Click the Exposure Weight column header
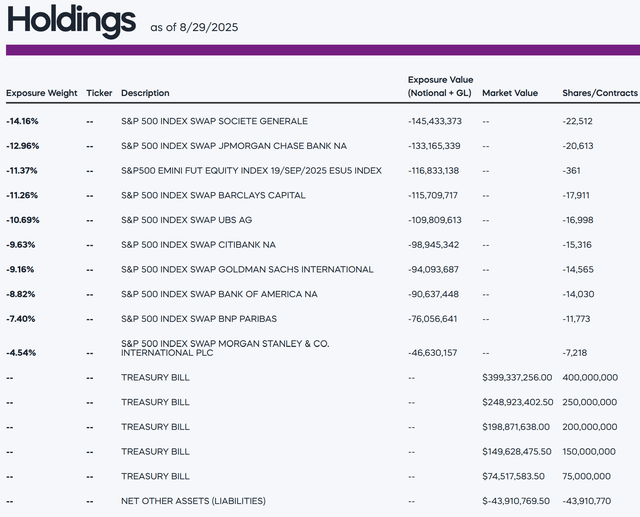The height and width of the screenshot is (517, 640). pos(41,93)
